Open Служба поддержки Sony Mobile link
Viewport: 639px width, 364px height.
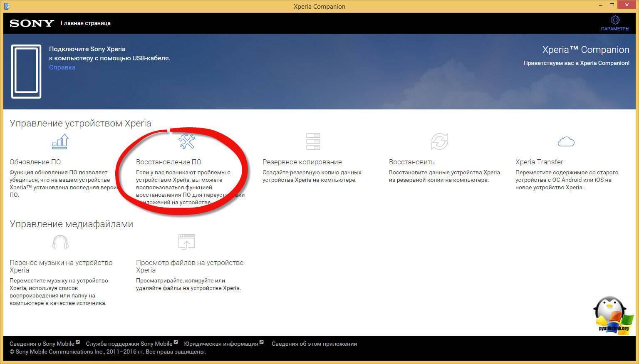pos(129,344)
